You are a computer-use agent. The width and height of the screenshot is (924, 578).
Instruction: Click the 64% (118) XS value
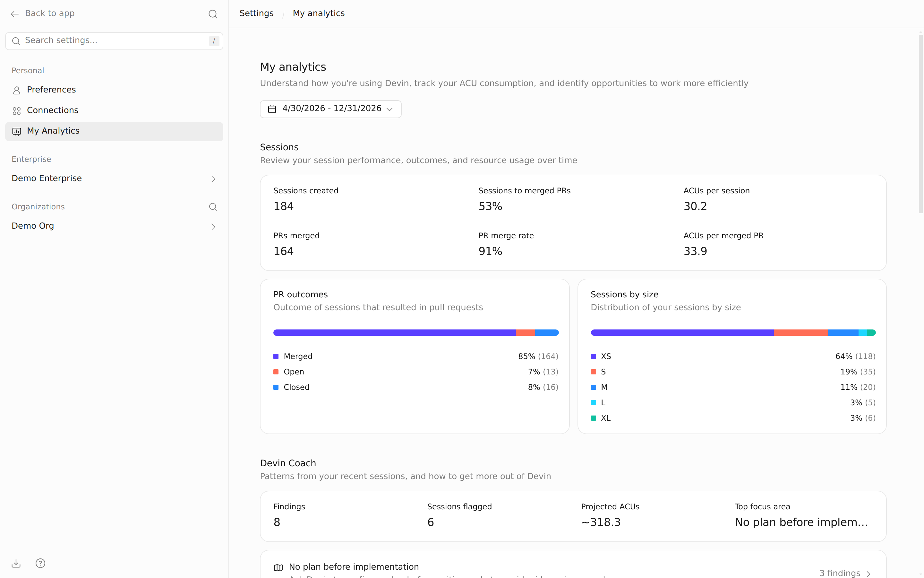pyautogui.click(x=855, y=356)
